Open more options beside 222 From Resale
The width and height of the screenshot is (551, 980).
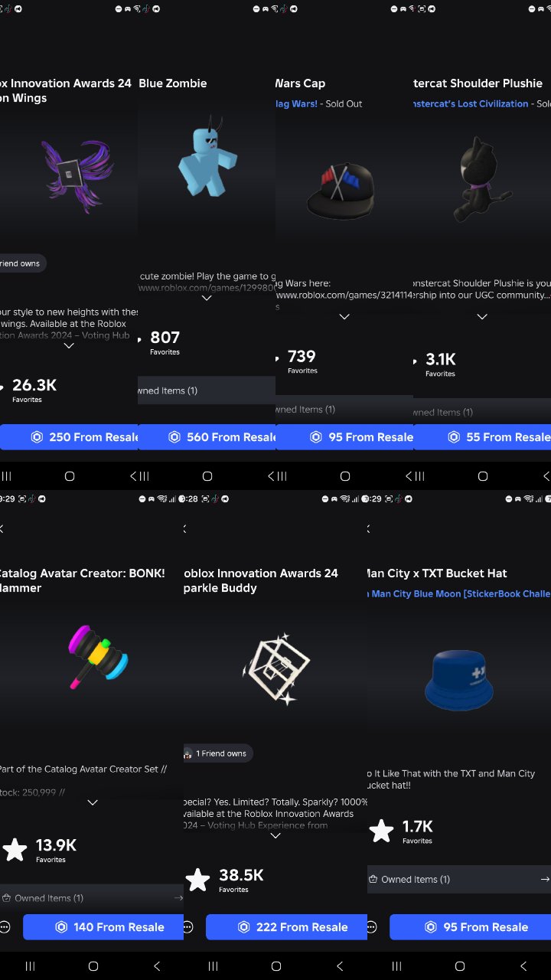click(x=188, y=927)
